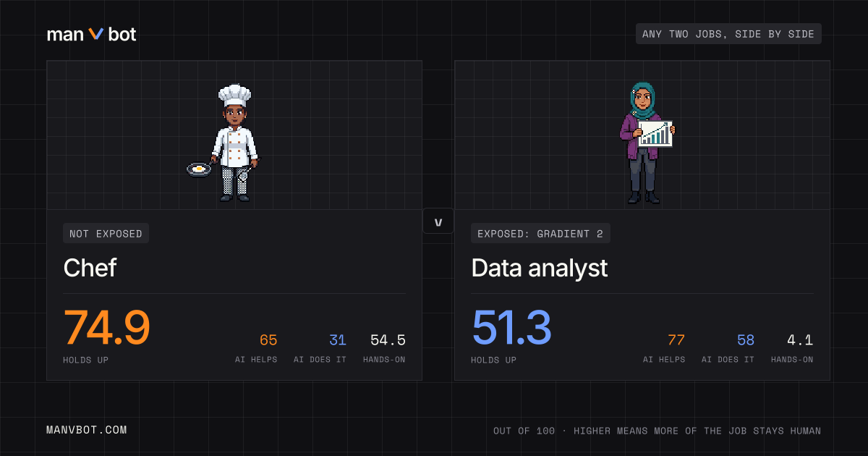Click the data analyst pixel-art character

pyautogui.click(x=647, y=143)
